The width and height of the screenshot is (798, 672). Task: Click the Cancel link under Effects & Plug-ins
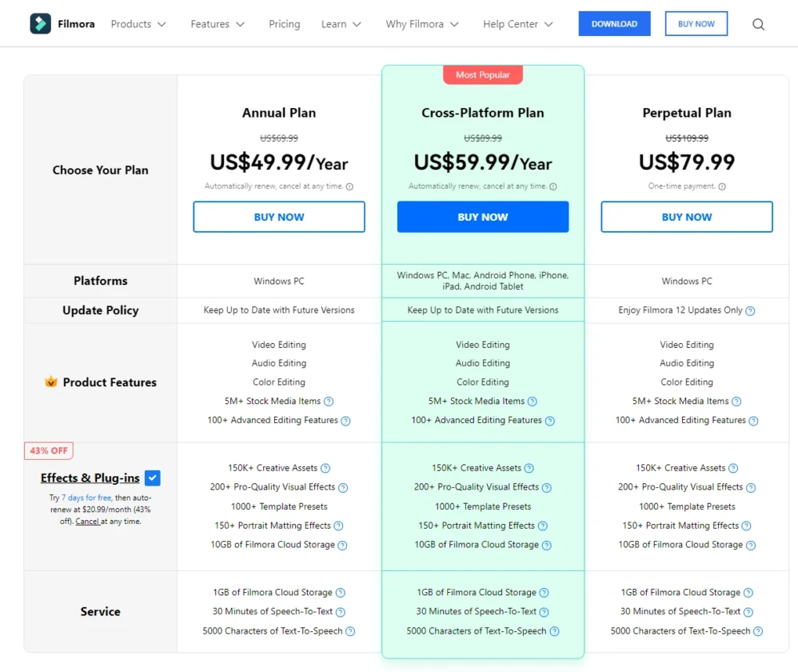(87, 522)
